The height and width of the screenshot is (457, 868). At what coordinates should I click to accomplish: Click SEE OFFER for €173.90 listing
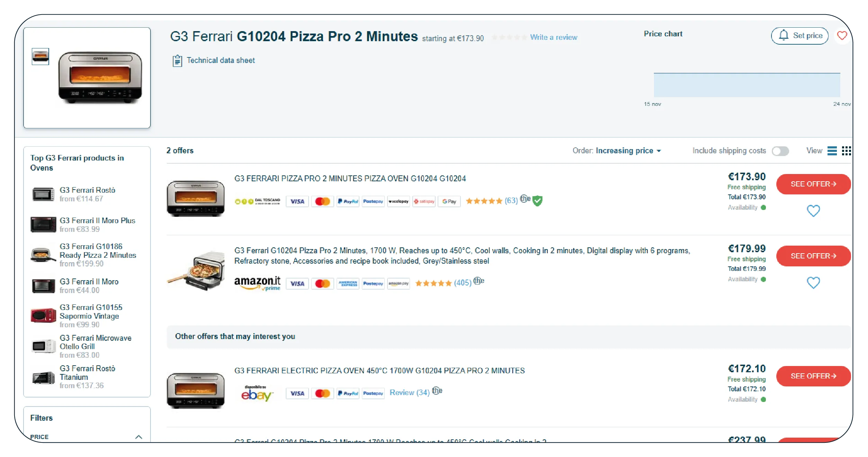pyautogui.click(x=813, y=184)
